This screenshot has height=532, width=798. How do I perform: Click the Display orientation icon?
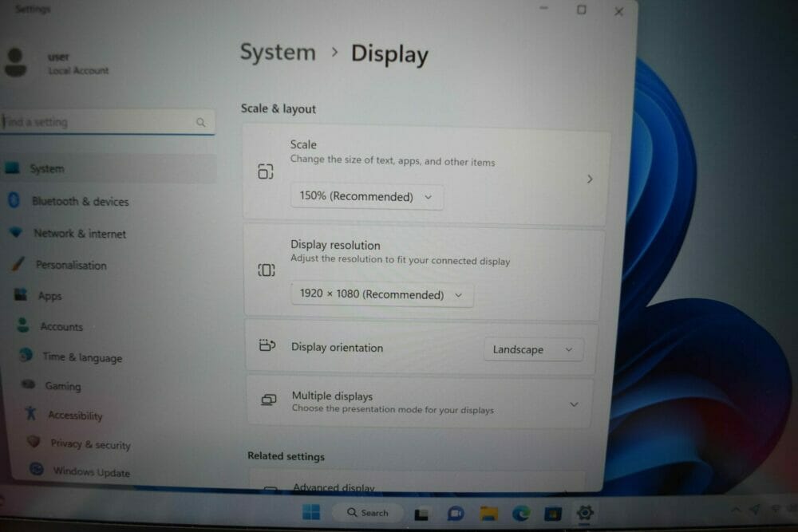(267, 345)
